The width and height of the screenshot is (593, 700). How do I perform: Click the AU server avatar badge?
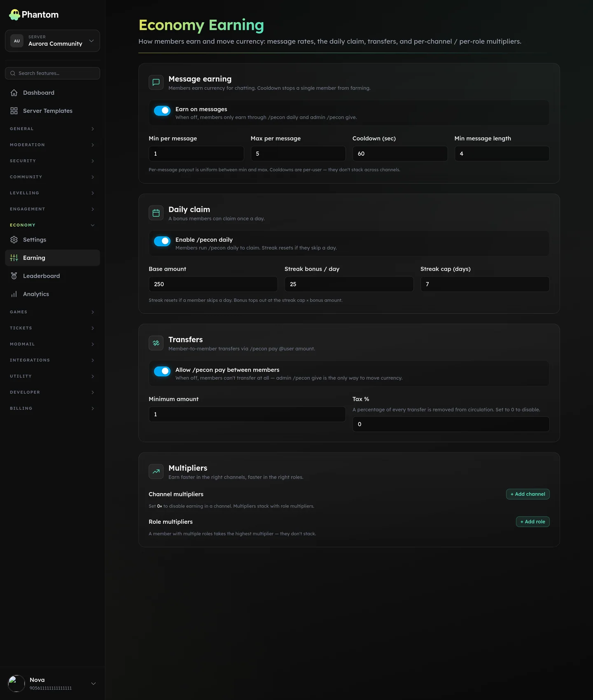tap(17, 41)
